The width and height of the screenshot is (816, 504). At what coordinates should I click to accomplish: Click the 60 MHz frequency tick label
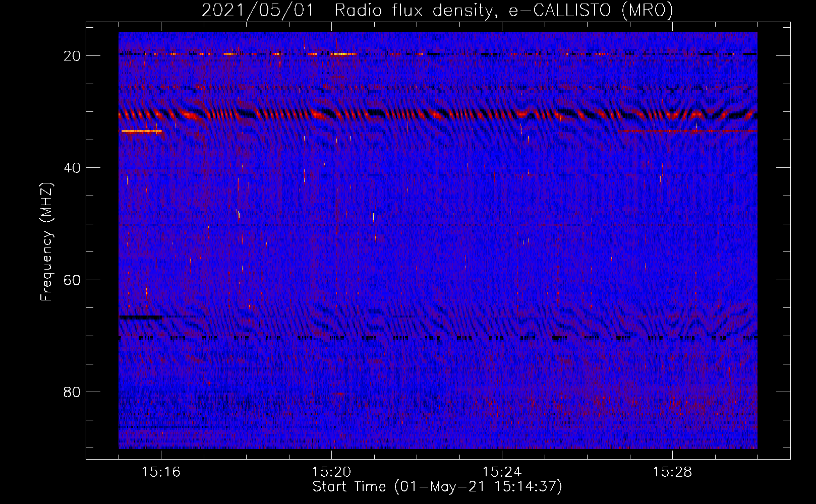click(x=72, y=280)
